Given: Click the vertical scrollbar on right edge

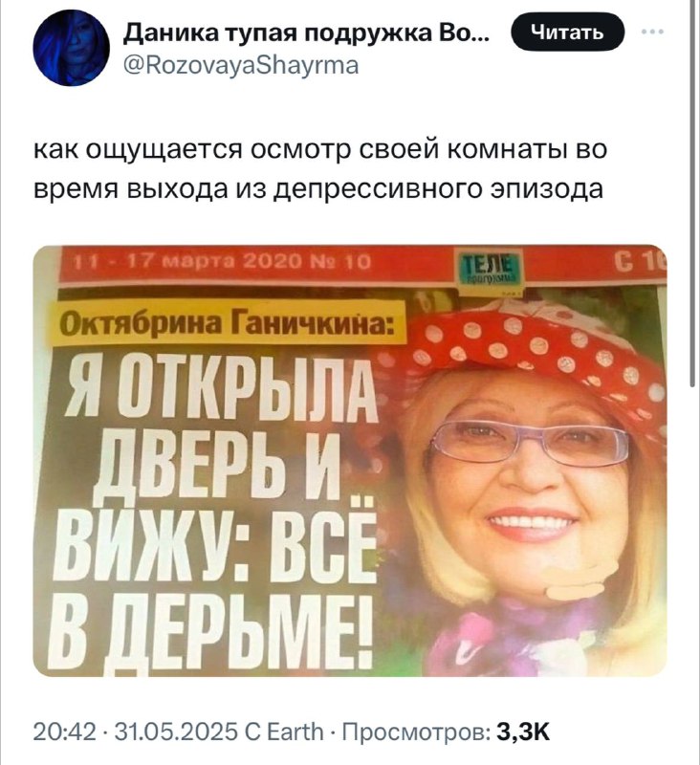Looking at the screenshot, I should (x=693, y=195).
